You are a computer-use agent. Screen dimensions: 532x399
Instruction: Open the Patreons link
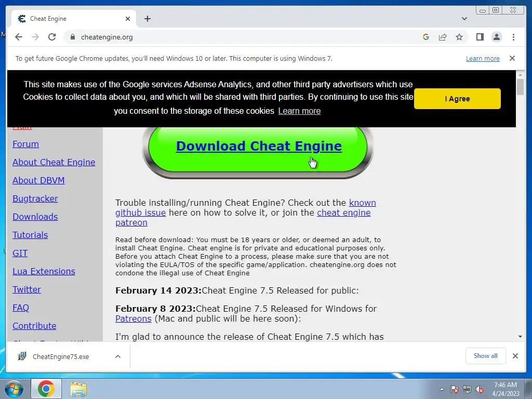pyautogui.click(x=134, y=318)
